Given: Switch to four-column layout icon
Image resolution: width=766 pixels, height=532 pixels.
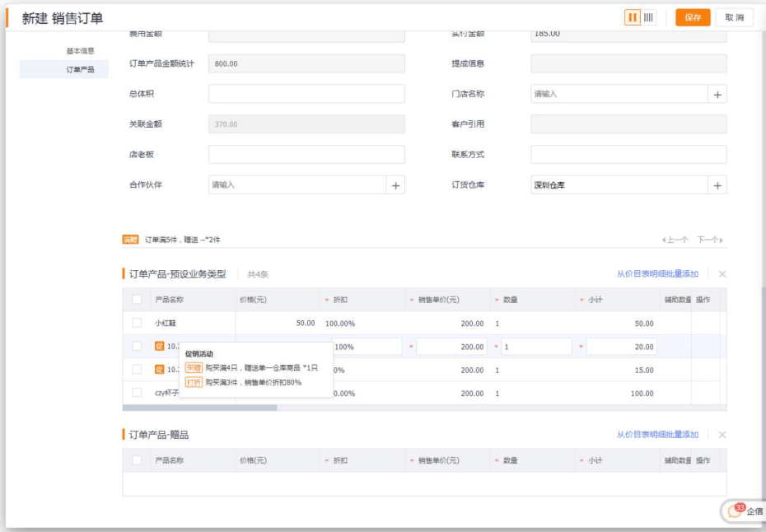Looking at the screenshot, I should (x=648, y=17).
